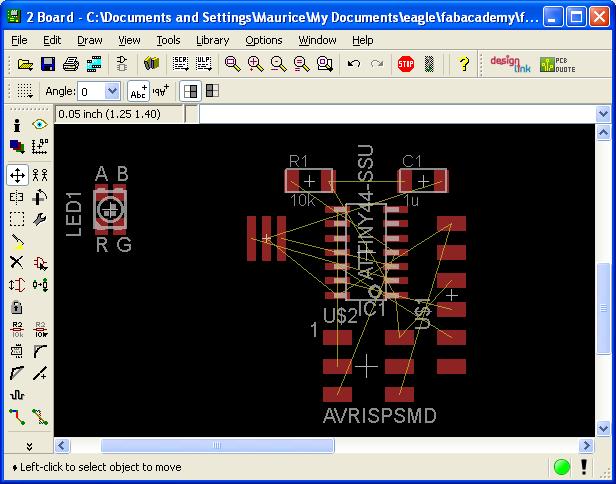Open the Zoom select dropdown icon
Viewport: 616px width, 484px height.
point(325,63)
